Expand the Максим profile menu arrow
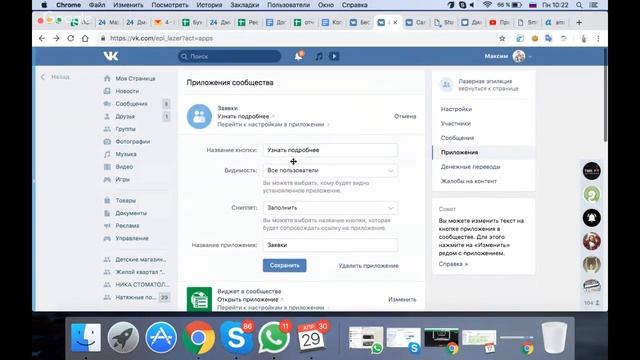The width and height of the screenshot is (640, 360). 530,57
